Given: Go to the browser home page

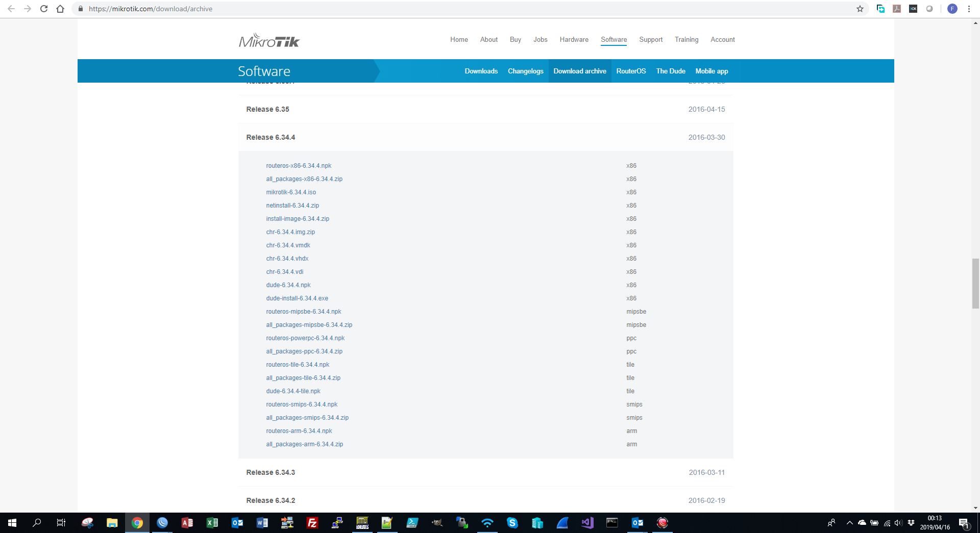Looking at the screenshot, I should [x=60, y=9].
